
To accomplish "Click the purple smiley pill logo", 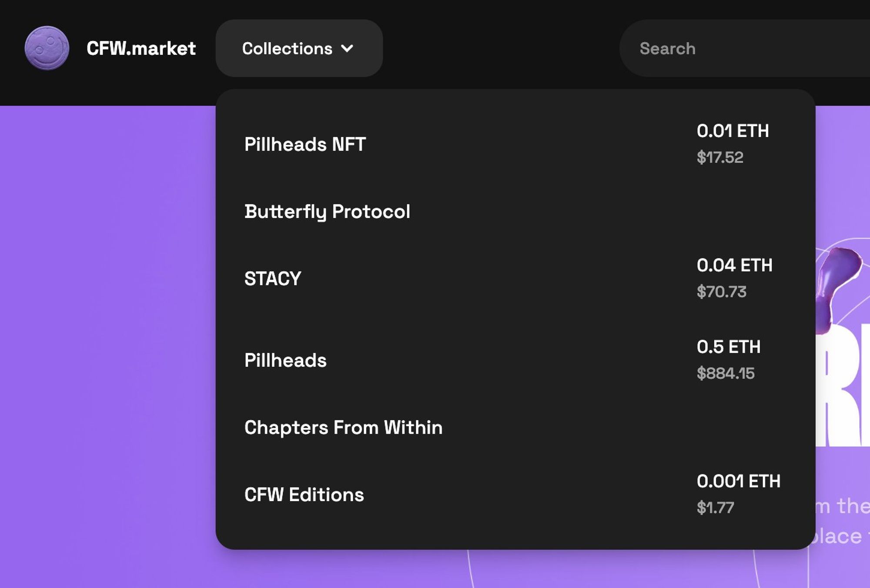I will [x=47, y=48].
